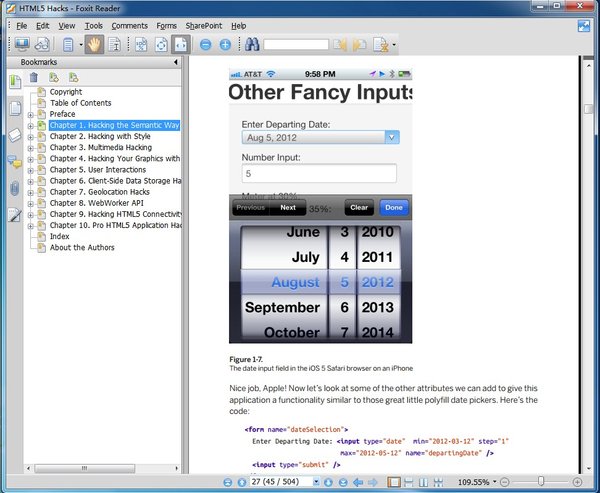Screen dimensions: 600x493
Task: Go to first page button in status bar
Action: point(228,482)
